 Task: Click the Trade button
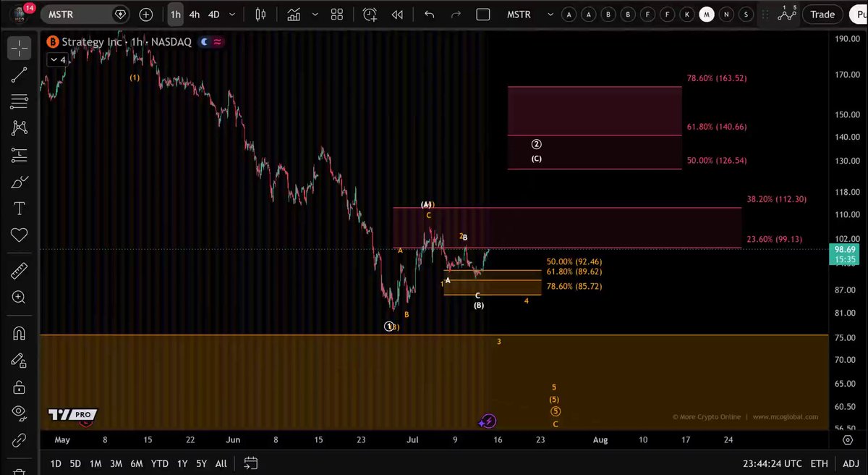[x=822, y=14]
